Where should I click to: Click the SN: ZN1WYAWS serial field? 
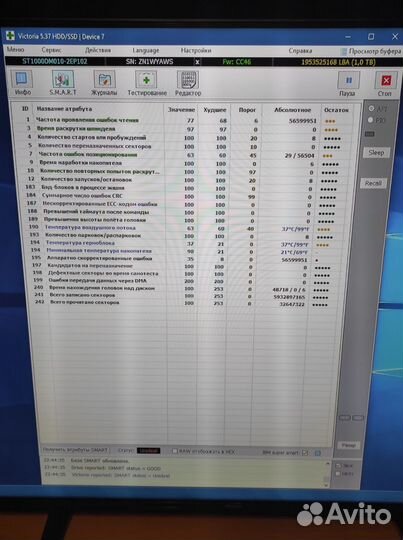pos(149,62)
